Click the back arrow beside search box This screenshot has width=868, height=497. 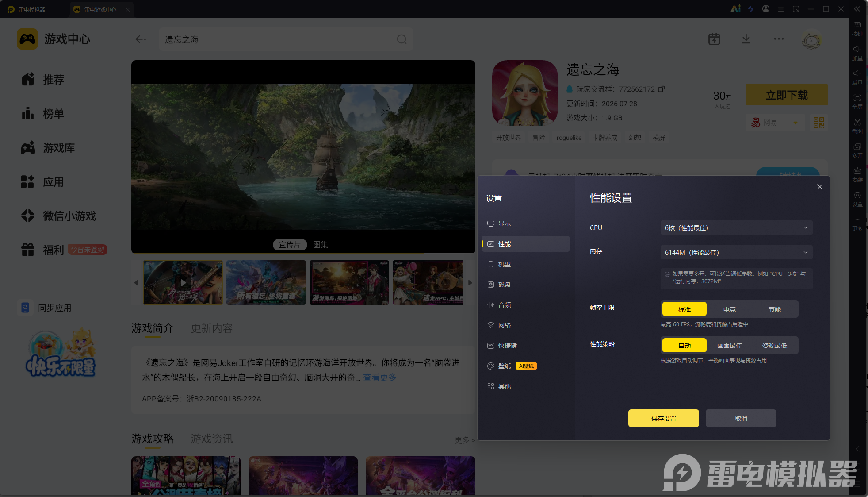141,39
